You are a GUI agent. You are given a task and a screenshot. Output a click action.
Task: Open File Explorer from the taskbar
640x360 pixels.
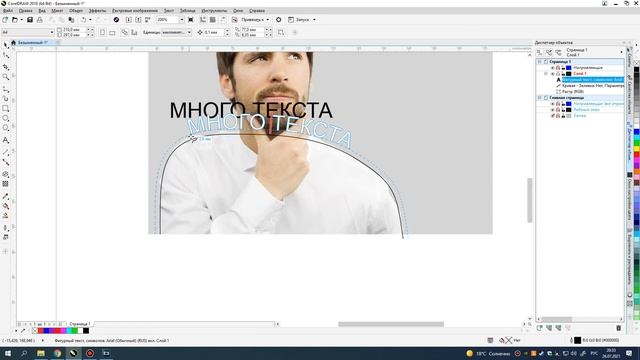pyautogui.click(x=40, y=353)
